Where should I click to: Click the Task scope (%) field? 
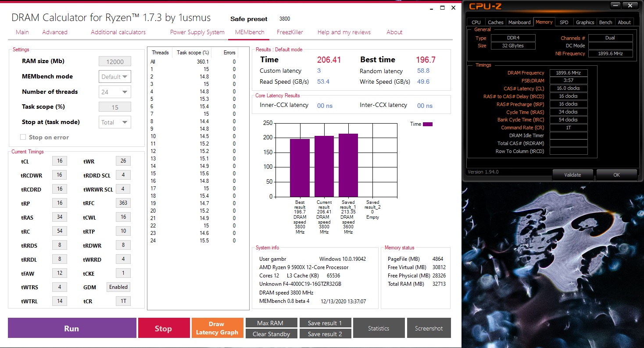115,107
